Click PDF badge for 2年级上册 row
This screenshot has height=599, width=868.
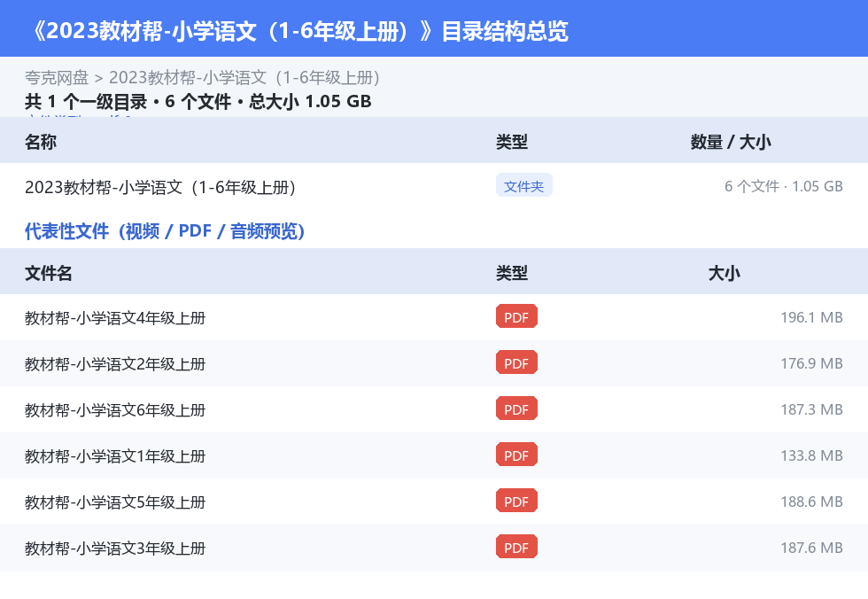[516, 362]
